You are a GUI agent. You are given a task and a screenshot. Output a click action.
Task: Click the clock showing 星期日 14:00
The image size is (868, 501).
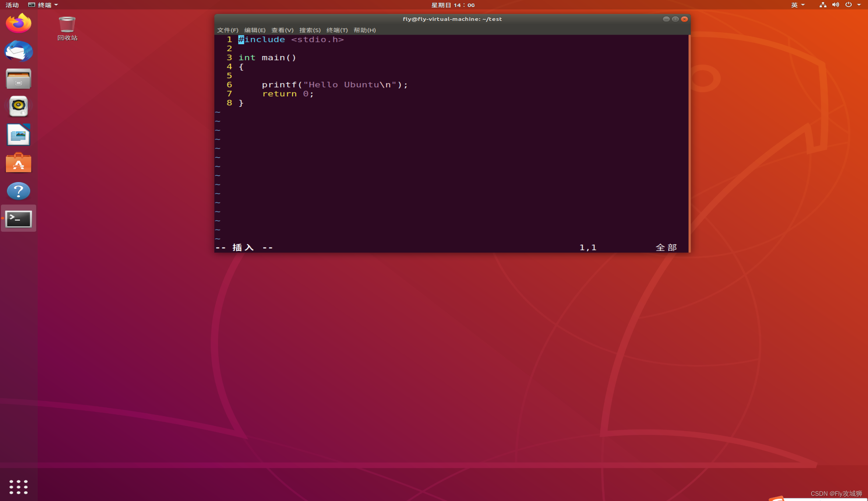tap(453, 5)
